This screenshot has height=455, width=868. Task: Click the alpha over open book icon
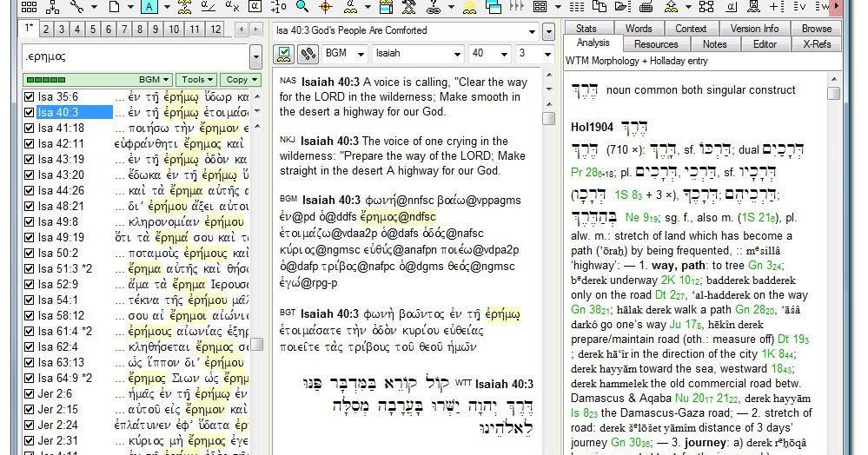(350, 7)
